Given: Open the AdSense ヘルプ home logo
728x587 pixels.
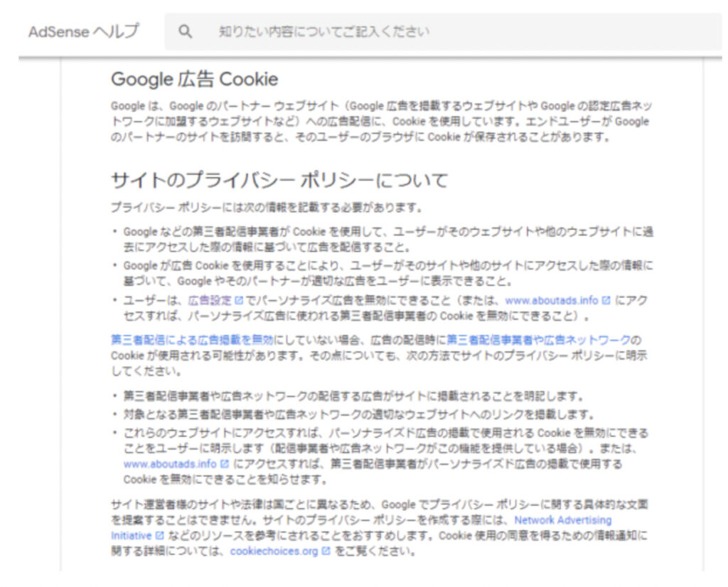Looking at the screenshot, I should click(x=84, y=31).
